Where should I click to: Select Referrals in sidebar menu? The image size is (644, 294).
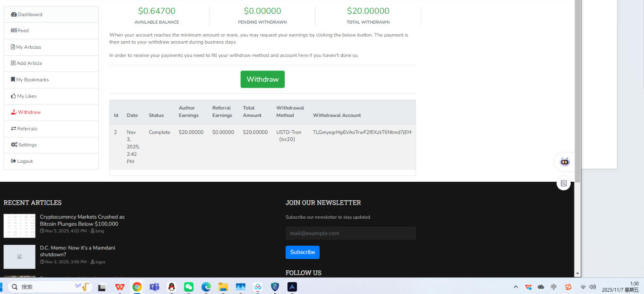27,129
